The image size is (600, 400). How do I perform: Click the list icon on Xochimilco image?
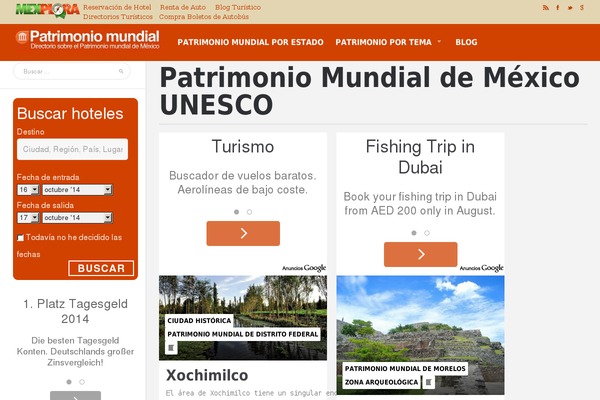[171, 348]
